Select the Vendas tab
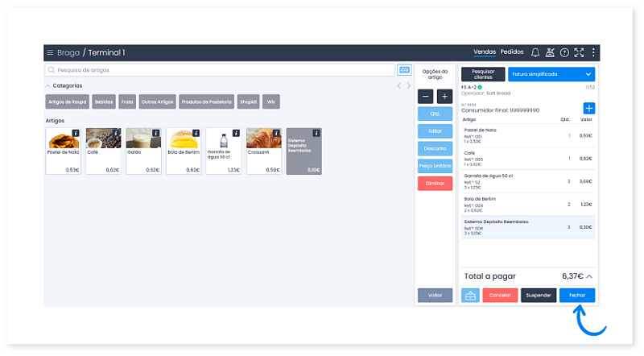This screenshot has height=356, width=644. (x=485, y=52)
